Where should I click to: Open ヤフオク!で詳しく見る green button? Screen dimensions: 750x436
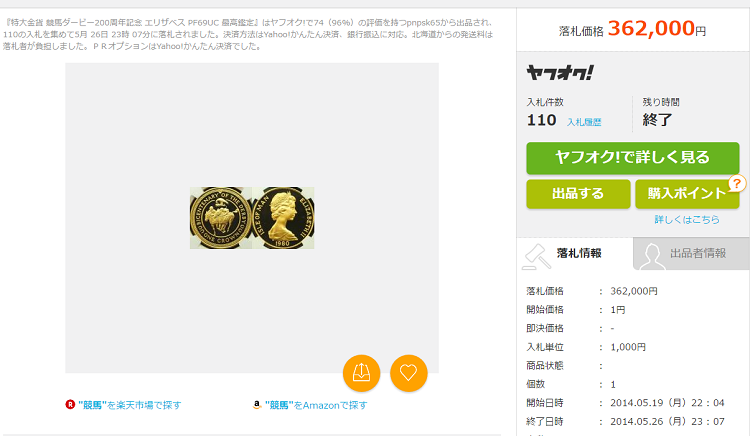[x=633, y=158]
